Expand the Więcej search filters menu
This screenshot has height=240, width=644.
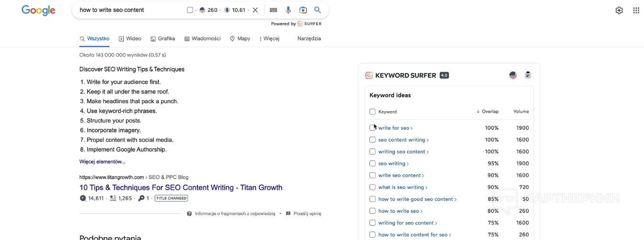pyautogui.click(x=269, y=39)
